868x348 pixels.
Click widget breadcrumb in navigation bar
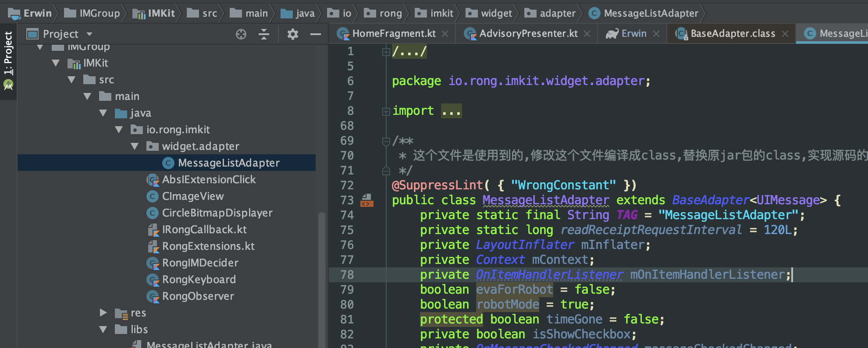point(489,14)
